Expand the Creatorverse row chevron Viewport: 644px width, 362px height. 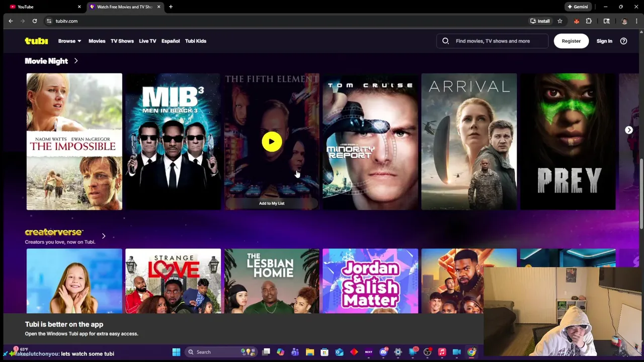tap(104, 236)
